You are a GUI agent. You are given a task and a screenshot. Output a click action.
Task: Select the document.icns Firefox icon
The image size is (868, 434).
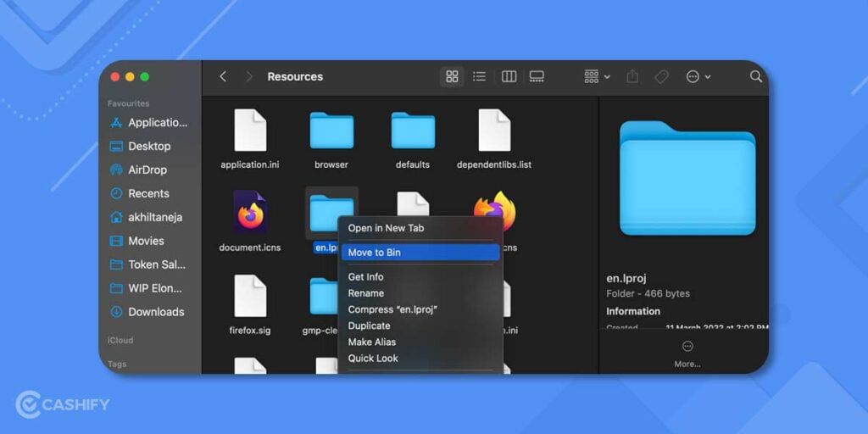250,212
